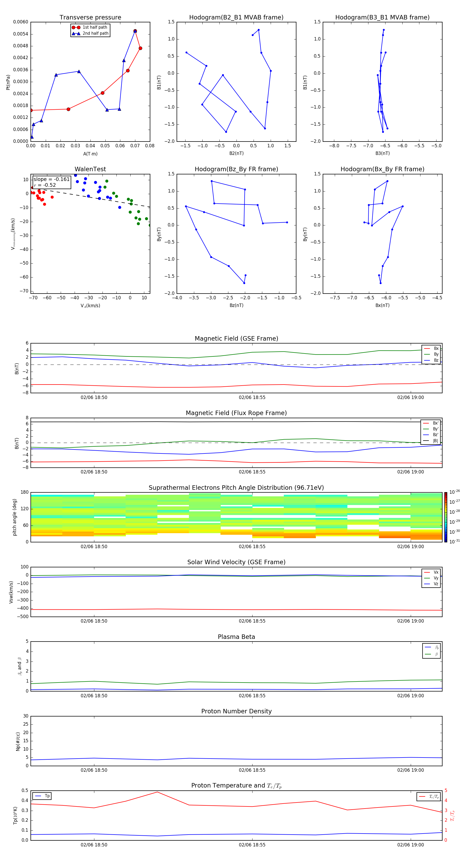The width and height of the screenshot is (473, 868).
Task: Click the red 'Te/Tp' legend entry
Action: click(x=429, y=796)
